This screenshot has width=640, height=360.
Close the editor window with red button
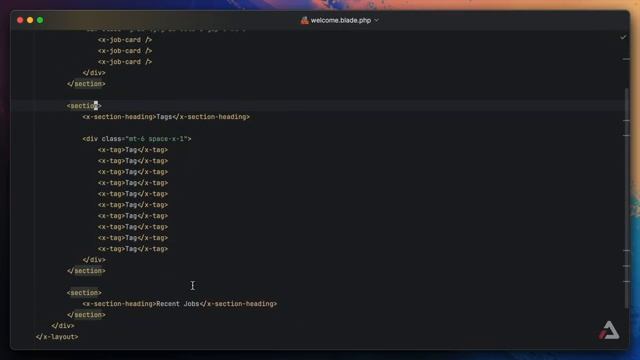20,20
